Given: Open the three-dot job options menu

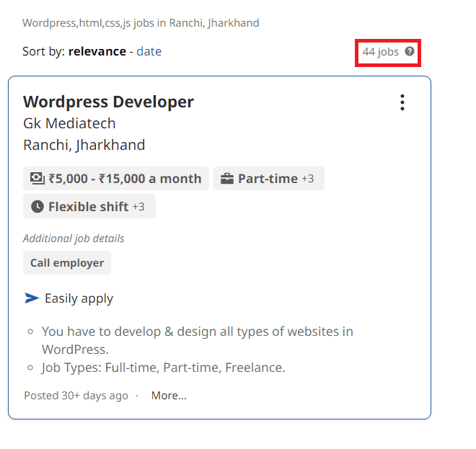Looking at the screenshot, I should tap(402, 102).
